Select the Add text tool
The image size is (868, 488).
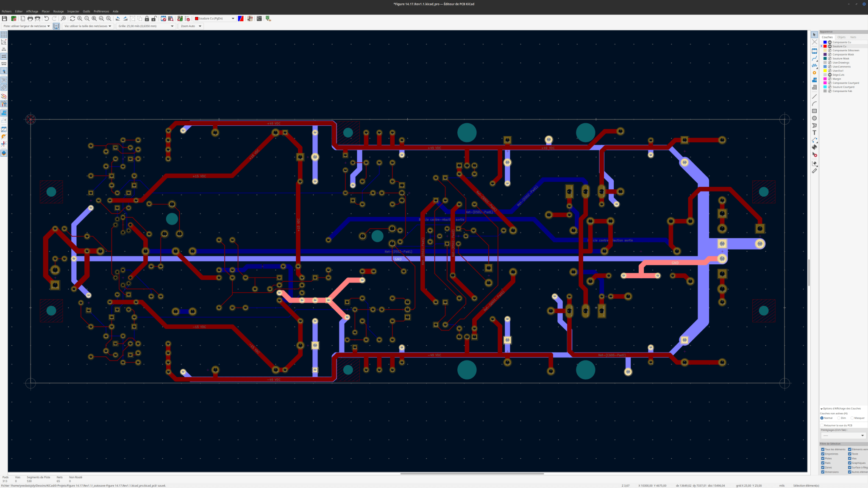tap(814, 133)
